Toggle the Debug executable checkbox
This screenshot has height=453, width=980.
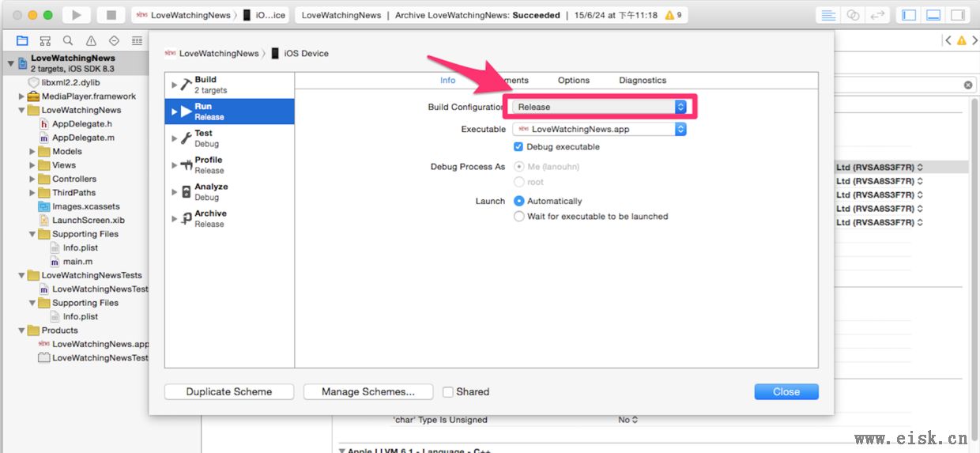click(518, 147)
